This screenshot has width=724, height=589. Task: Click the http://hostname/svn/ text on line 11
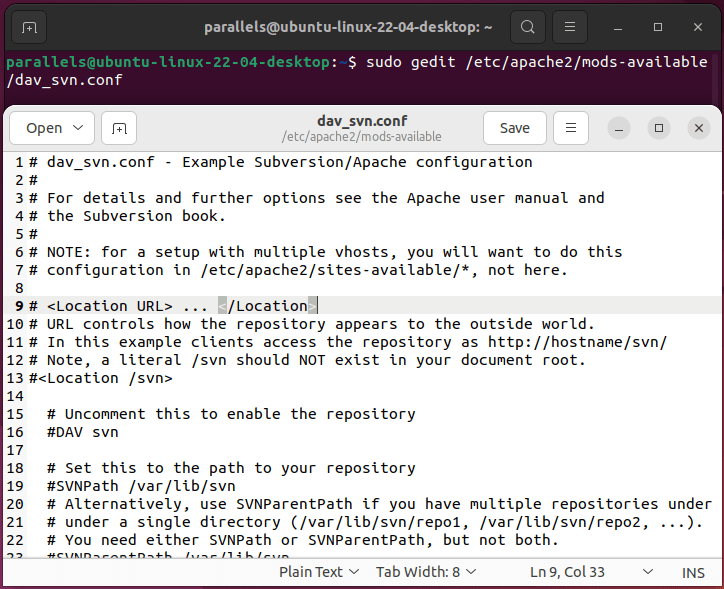(578, 342)
